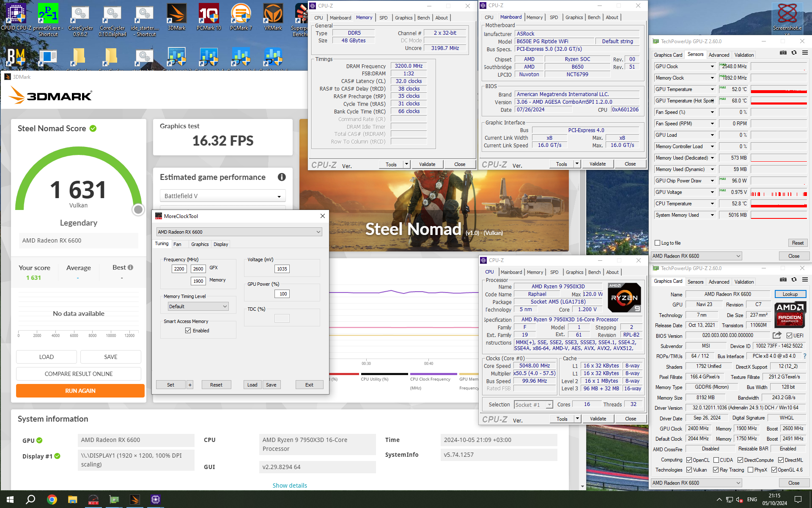Open the GPU selector dropdown in GPU-Z Sensors window
The height and width of the screenshot is (508, 812).
pyautogui.click(x=697, y=256)
